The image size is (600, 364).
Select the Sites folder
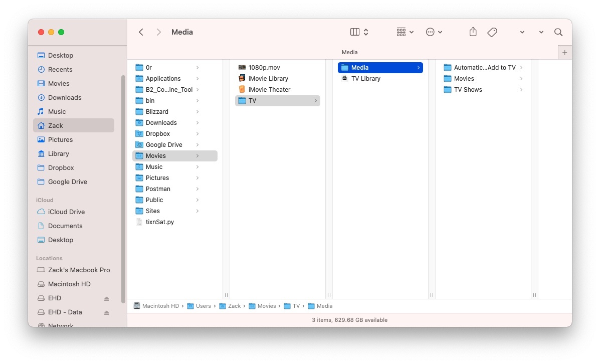tap(175, 211)
